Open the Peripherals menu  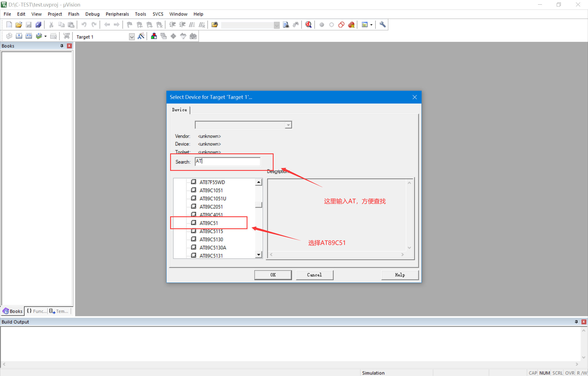(x=117, y=14)
